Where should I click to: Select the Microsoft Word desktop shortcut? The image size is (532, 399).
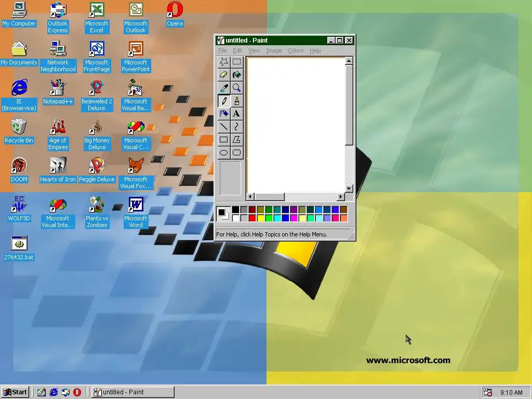coord(136,212)
